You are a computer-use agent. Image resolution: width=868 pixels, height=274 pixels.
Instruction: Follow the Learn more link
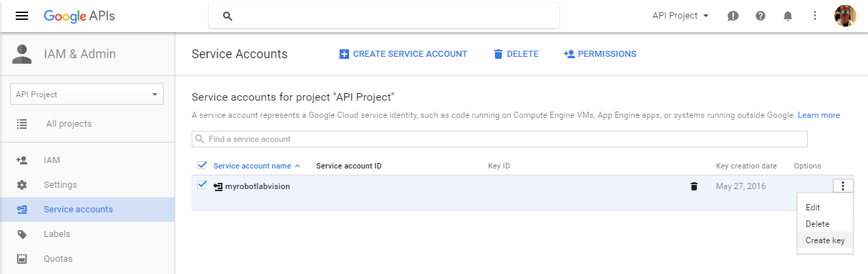(819, 115)
